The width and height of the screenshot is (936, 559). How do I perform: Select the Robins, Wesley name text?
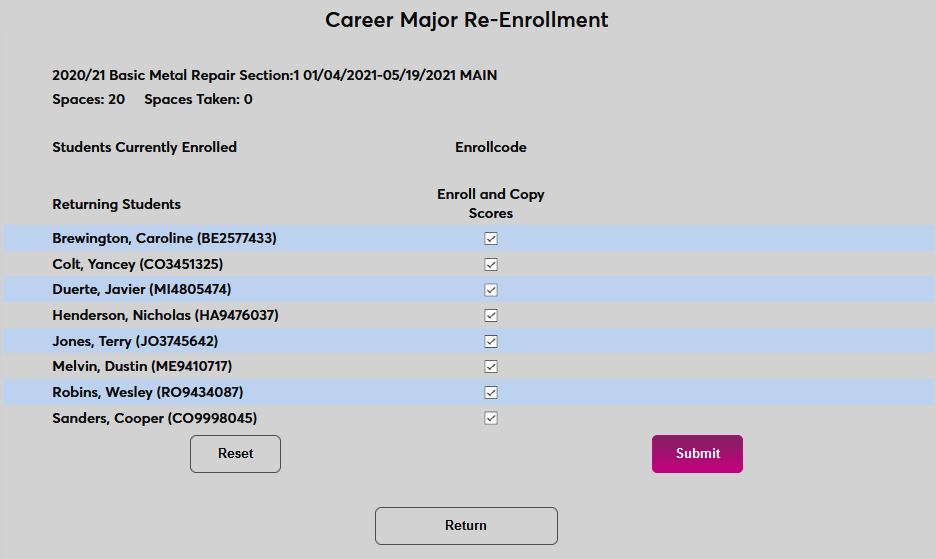148,392
